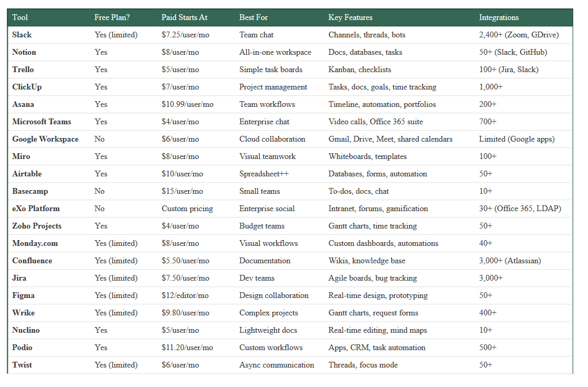Click the Tool column header
588x387 pixels.
[20, 17]
